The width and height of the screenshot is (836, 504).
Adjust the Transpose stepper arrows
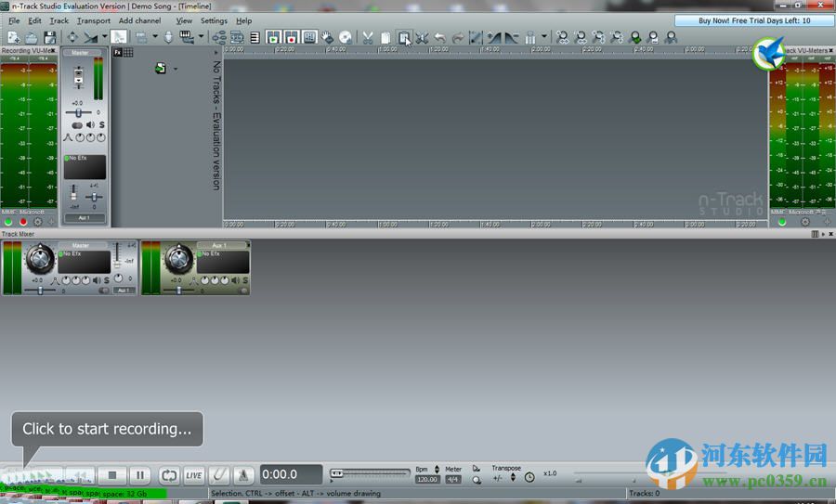click(x=513, y=477)
